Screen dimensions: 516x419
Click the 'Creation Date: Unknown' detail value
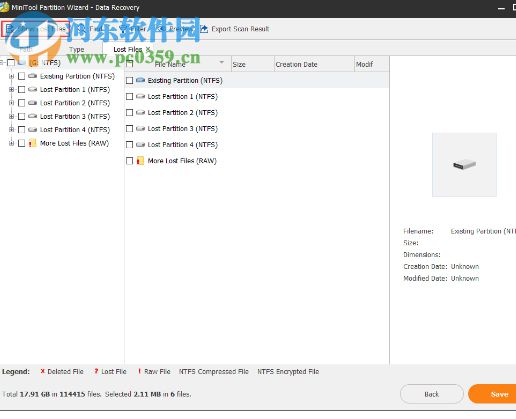point(465,266)
